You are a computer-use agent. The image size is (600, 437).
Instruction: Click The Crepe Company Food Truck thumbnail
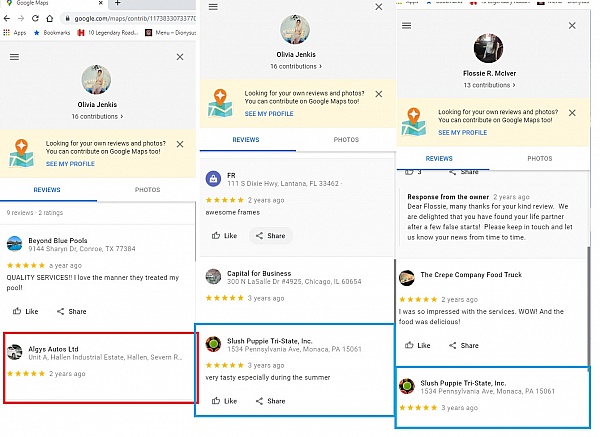(x=406, y=278)
